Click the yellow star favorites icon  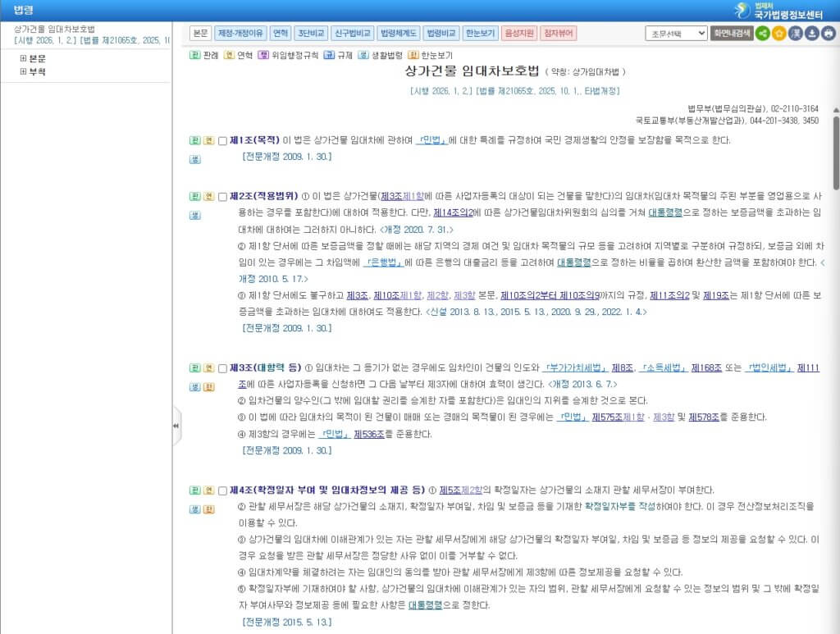point(779,34)
